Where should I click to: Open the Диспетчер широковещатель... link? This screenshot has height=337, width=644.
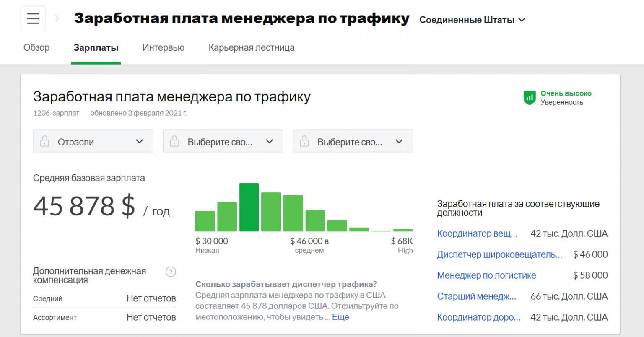tap(500, 254)
